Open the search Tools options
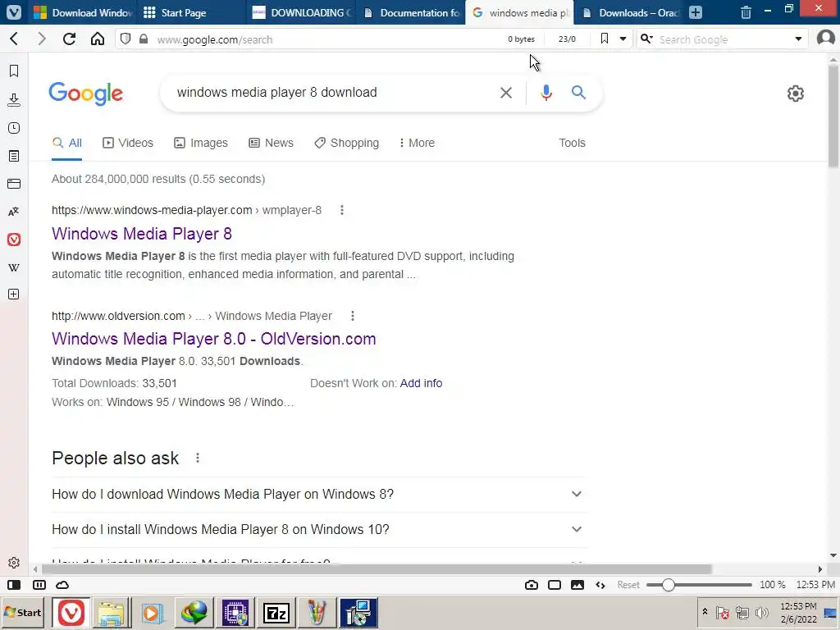This screenshot has height=630, width=840. coord(572,143)
